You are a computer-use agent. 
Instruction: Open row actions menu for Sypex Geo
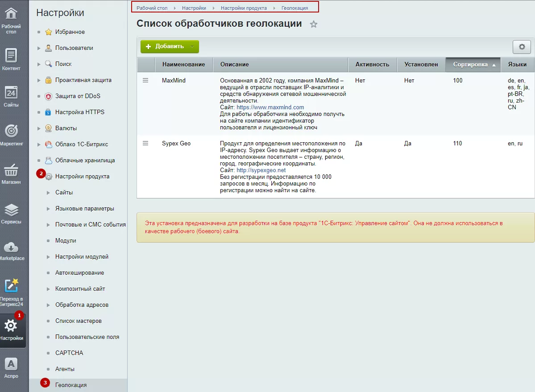pyautogui.click(x=145, y=143)
